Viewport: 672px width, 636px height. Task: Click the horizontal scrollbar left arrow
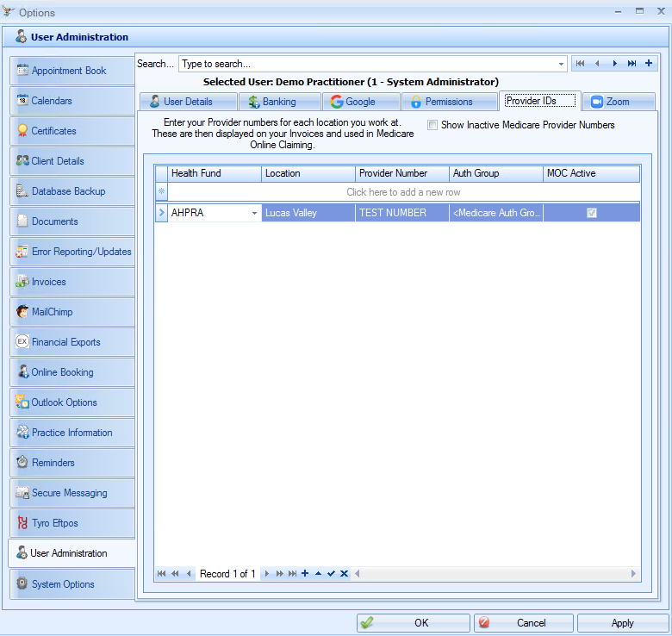pos(357,573)
